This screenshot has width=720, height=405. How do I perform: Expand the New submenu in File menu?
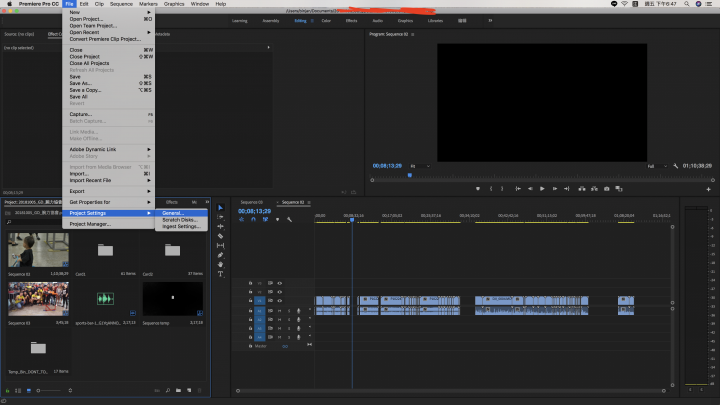pos(108,12)
